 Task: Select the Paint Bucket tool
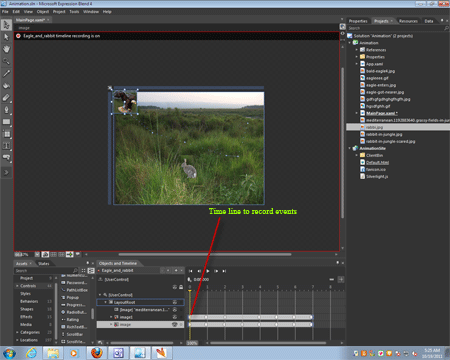tap(6, 86)
